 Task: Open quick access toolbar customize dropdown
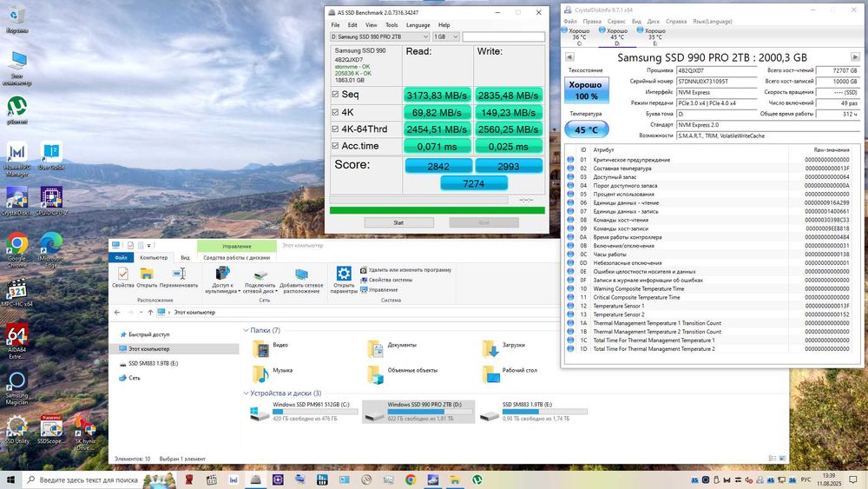click(x=149, y=245)
